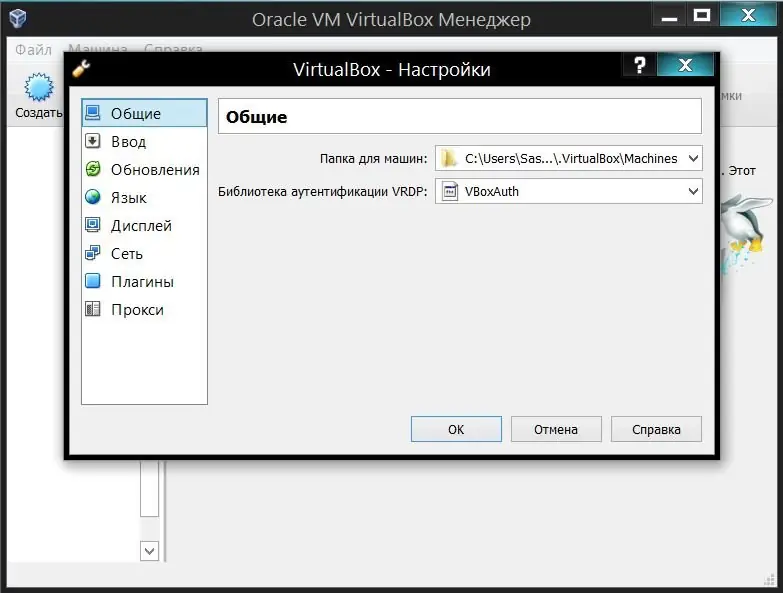Open the Ввод settings section
783x593 pixels.
(144, 141)
